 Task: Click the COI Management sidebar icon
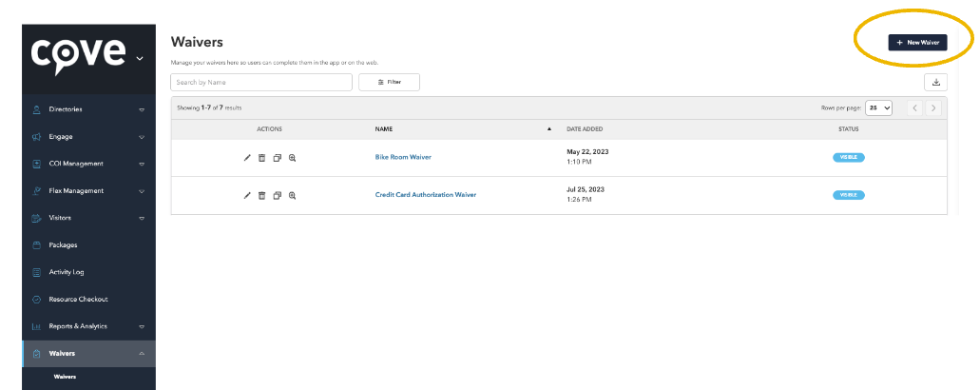(x=36, y=164)
